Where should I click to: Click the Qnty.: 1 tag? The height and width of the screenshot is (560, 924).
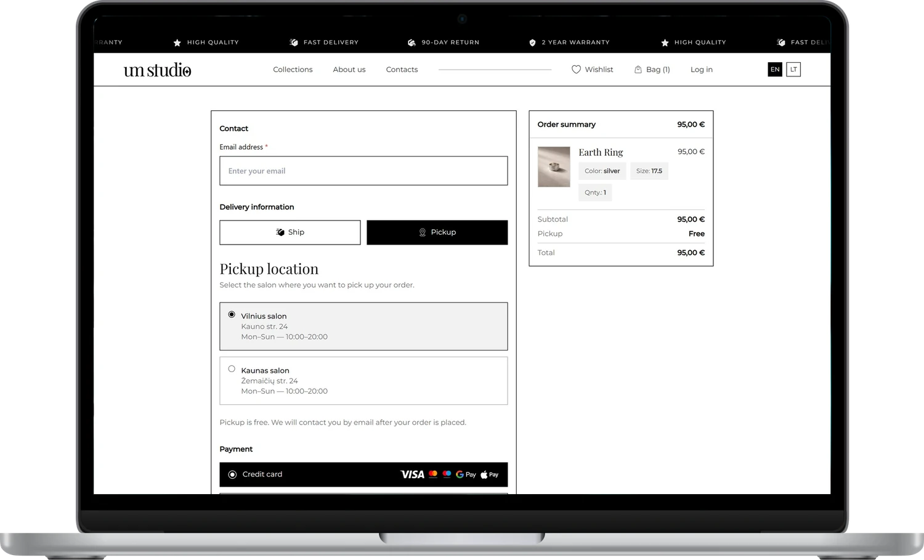(x=595, y=192)
